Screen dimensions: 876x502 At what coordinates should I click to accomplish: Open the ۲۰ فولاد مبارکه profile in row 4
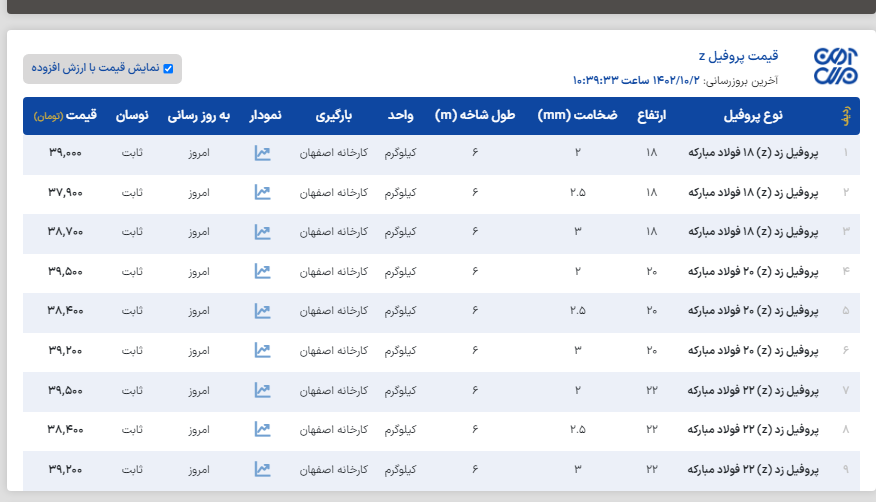coord(753,271)
